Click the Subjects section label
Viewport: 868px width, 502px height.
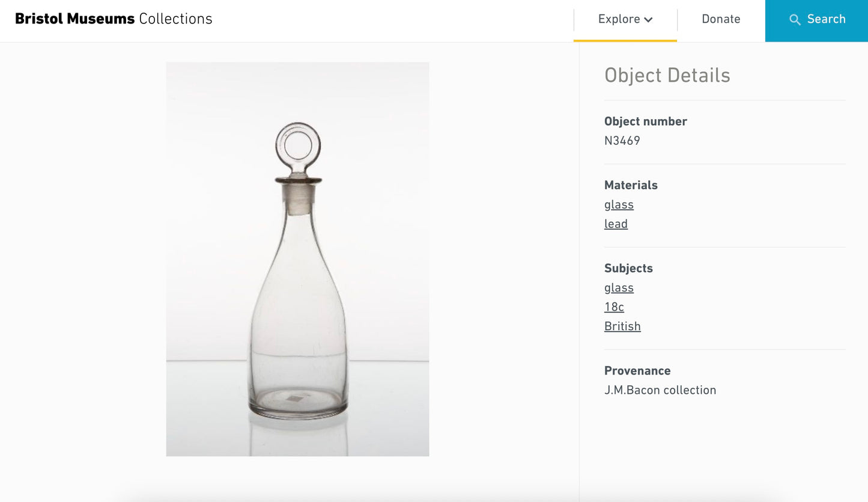[628, 268]
